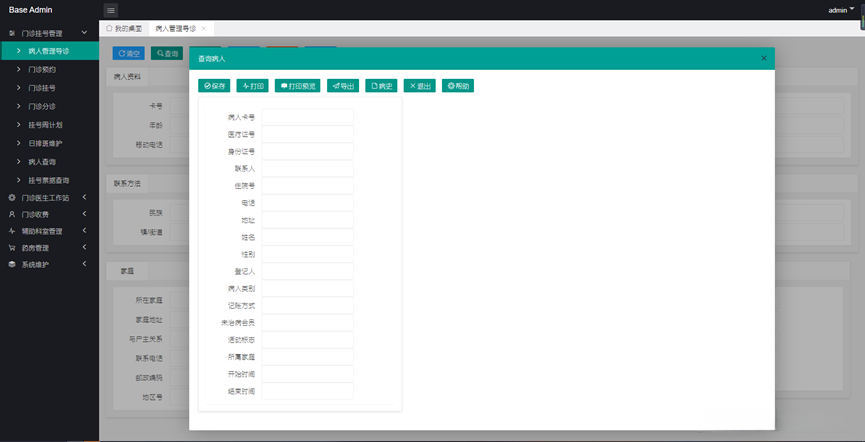The width and height of the screenshot is (865, 442).
Task: Focus the 身份证号 input field
Action: 307,152
